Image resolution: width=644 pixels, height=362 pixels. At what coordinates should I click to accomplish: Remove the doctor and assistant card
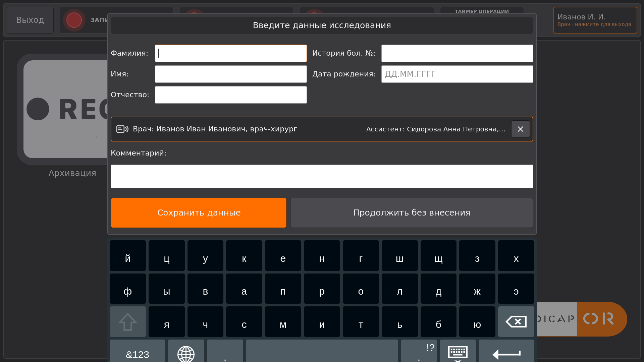point(520,129)
